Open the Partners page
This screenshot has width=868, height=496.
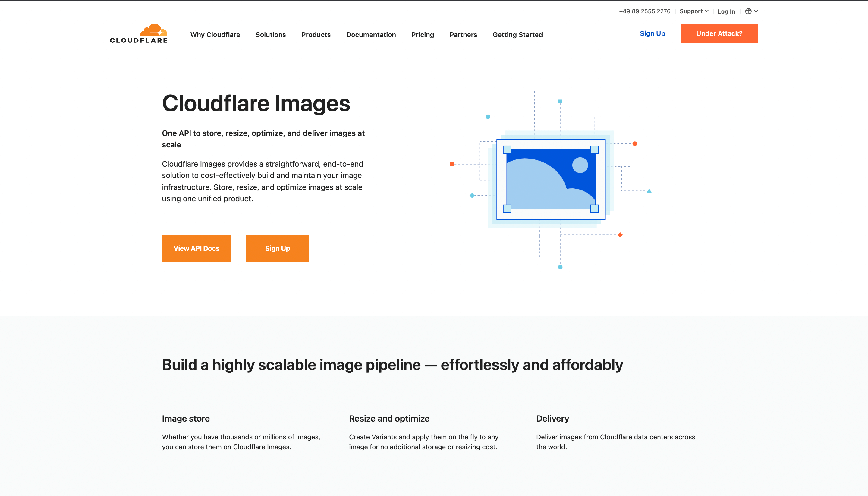coord(463,34)
